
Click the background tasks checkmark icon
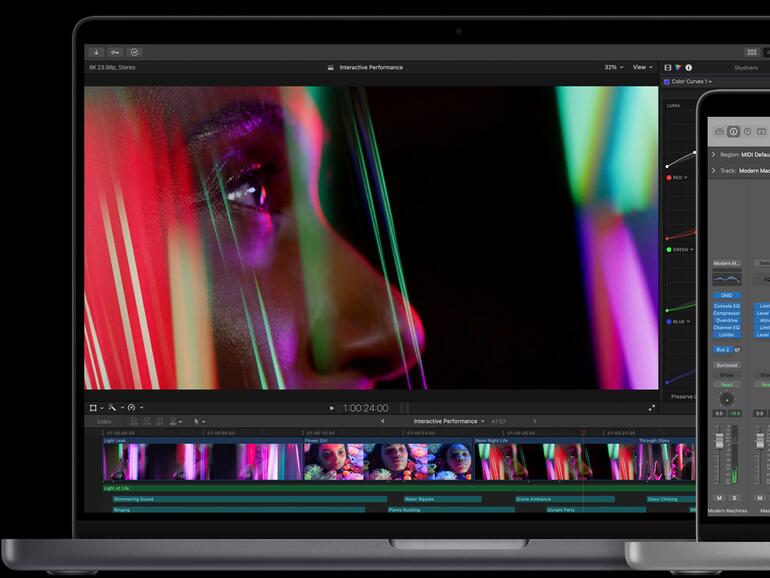pyautogui.click(x=135, y=52)
